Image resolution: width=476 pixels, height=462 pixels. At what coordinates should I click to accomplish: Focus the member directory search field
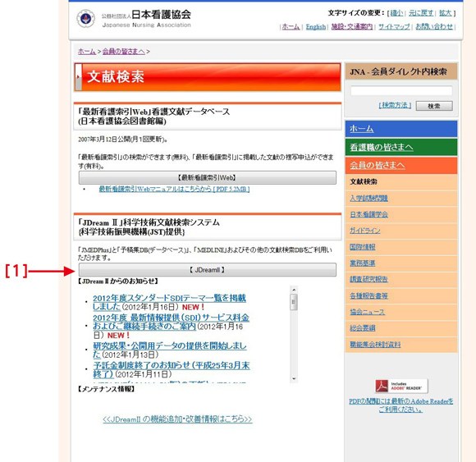tap(401, 91)
